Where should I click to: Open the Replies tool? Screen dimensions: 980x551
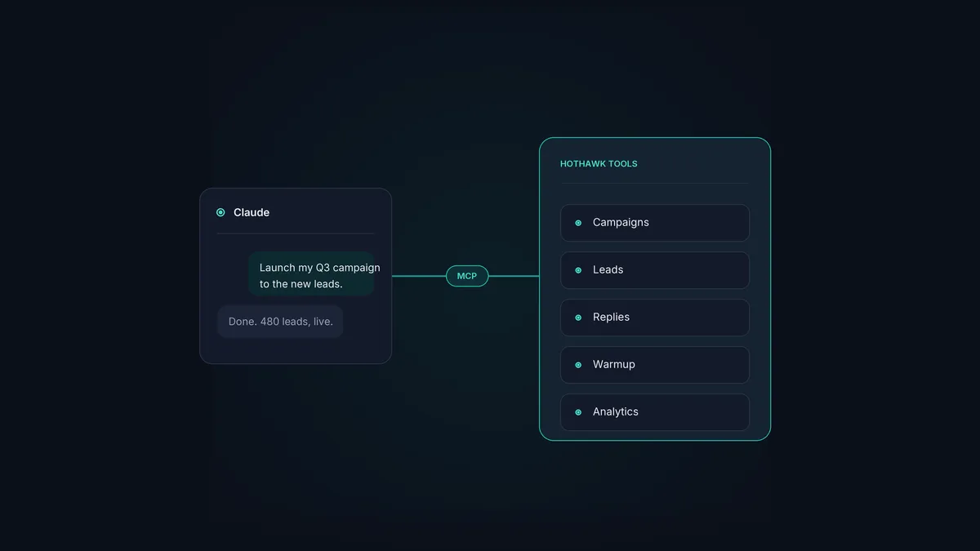tap(655, 318)
